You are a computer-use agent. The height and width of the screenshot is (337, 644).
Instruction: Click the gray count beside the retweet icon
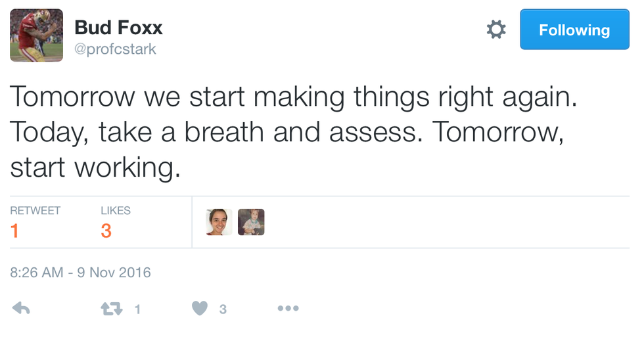tap(137, 309)
